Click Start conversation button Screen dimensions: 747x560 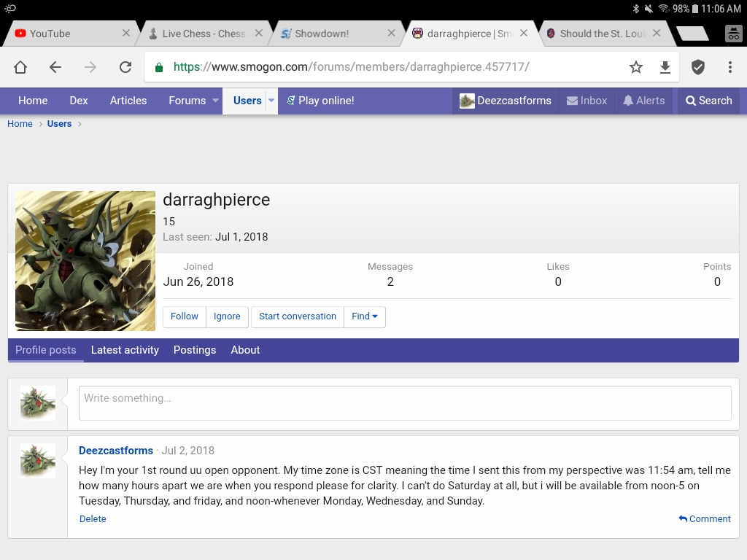point(298,316)
